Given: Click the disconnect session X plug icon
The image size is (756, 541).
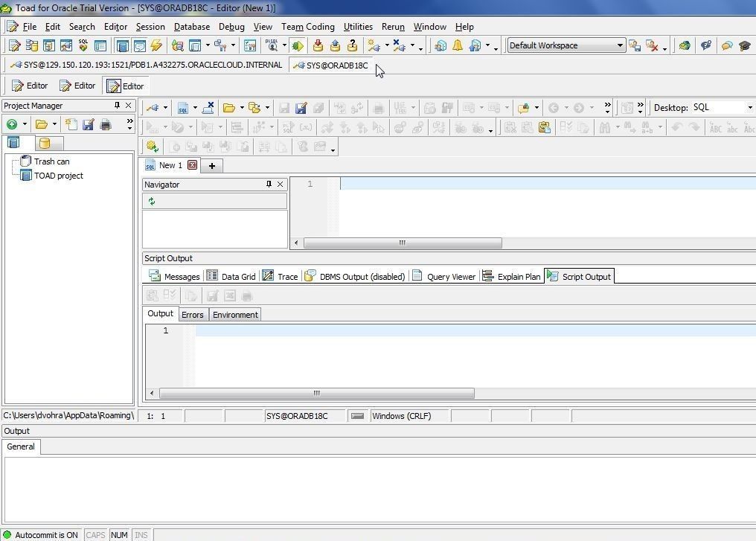Looking at the screenshot, I should click(x=400, y=46).
